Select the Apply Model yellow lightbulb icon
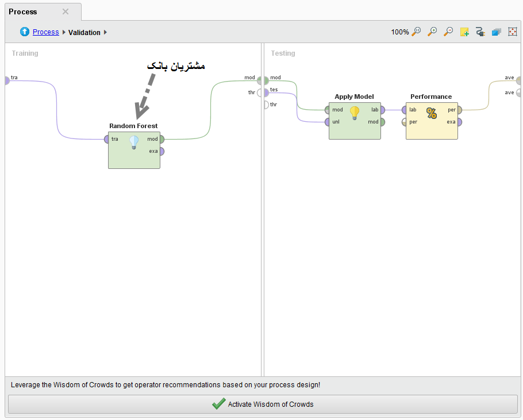523x420 pixels. click(354, 113)
